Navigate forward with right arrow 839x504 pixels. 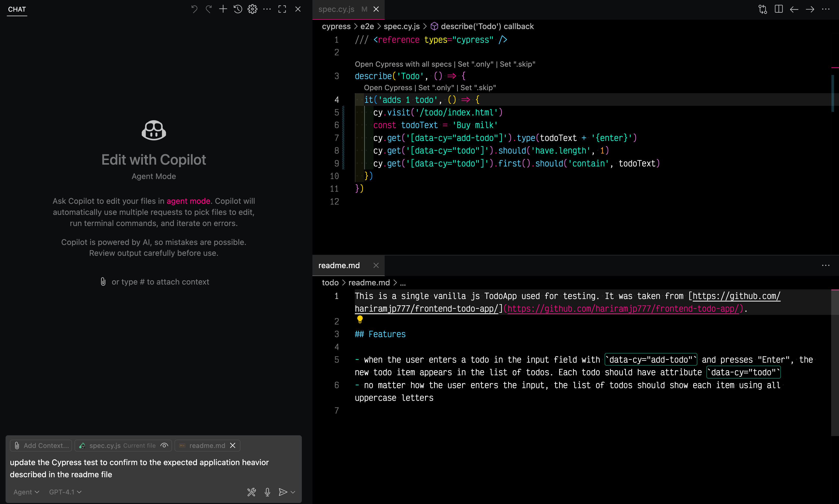(810, 9)
